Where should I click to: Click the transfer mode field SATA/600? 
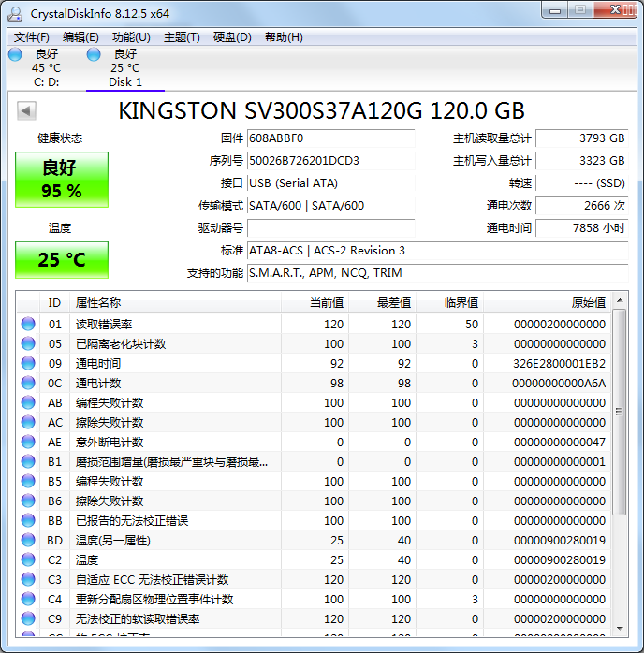pyautogui.click(x=331, y=206)
